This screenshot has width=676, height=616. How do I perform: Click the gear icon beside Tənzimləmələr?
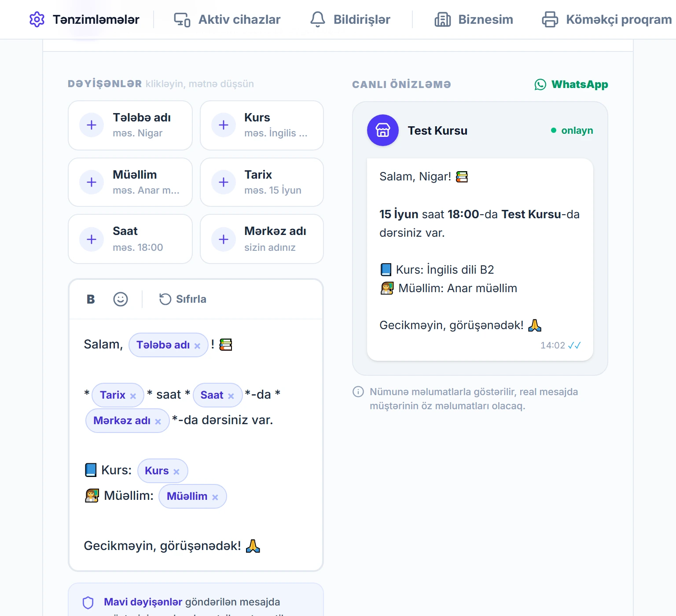tap(37, 19)
